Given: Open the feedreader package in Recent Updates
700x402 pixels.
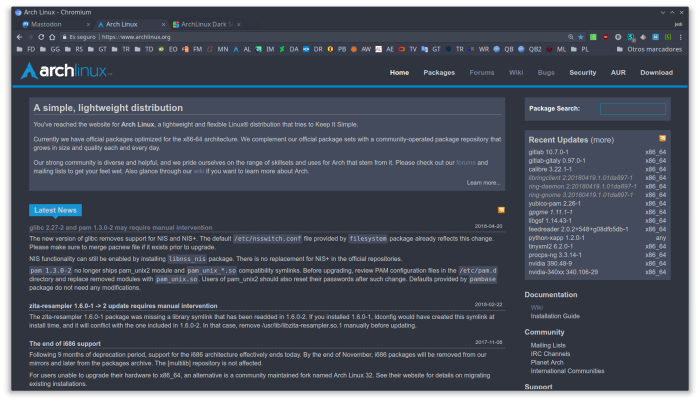Looking at the screenshot, I should (x=578, y=229).
